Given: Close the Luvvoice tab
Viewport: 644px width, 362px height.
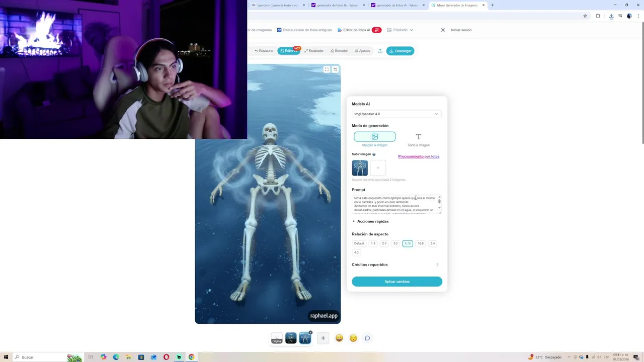Looking at the screenshot, I should click(304, 5).
